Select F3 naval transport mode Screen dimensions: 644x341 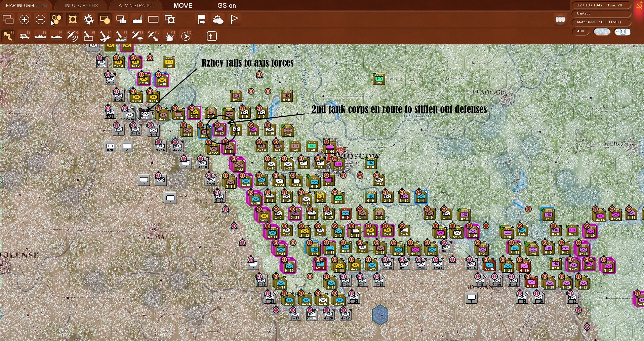pyautogui.click(x=40, y=36)
